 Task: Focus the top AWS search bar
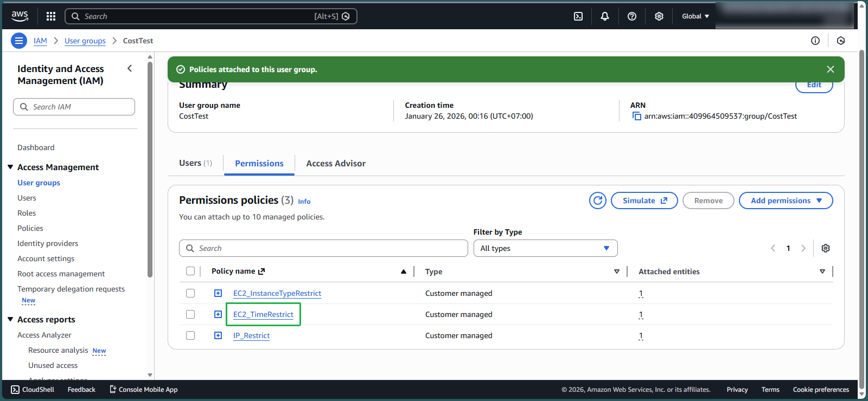click(210, 16)
